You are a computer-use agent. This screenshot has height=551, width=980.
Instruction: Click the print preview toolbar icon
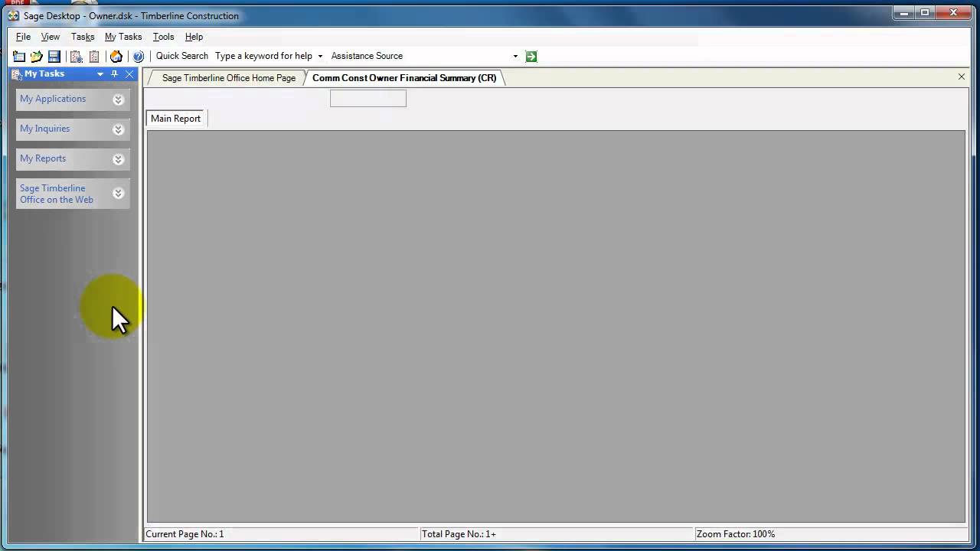click(x=77, y=57)
